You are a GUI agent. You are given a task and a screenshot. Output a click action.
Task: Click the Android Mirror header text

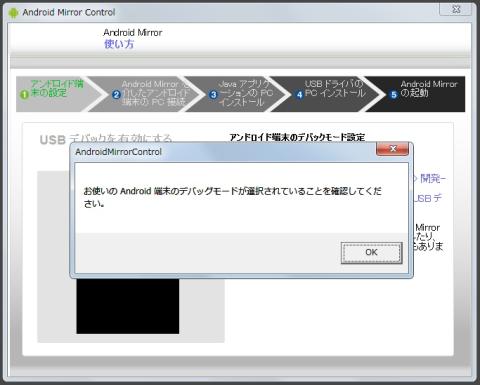pos(133,32)
